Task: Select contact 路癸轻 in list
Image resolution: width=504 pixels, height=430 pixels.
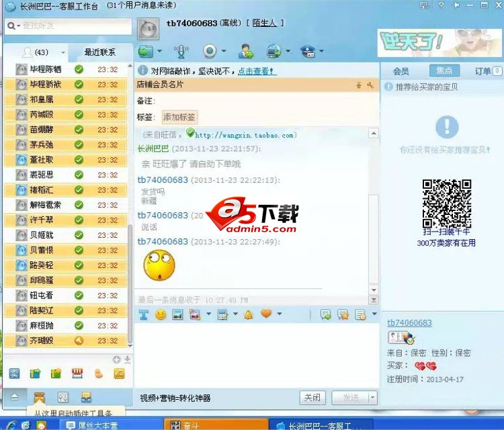Action: (66, 265)
